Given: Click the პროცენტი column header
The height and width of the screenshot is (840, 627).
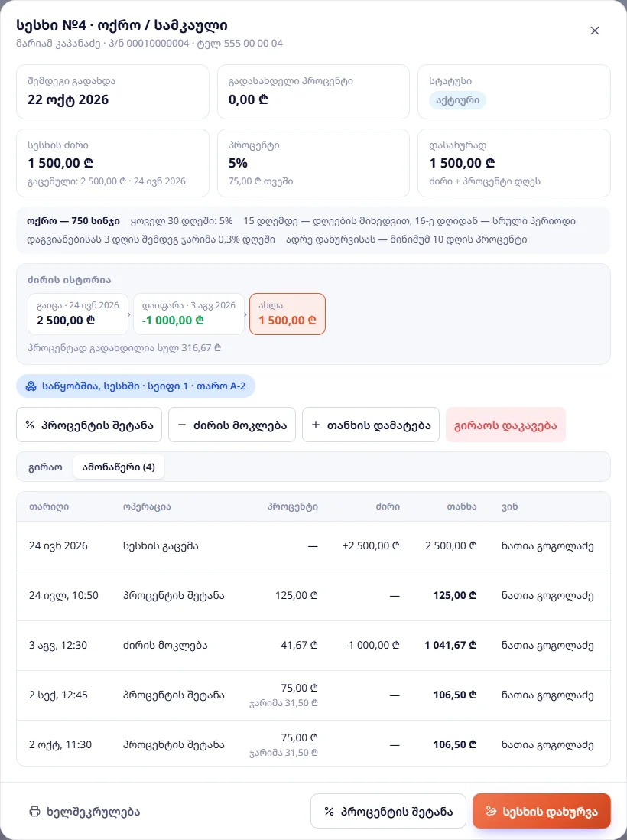Looking at the screenshot, I should (x=293, y=506).
